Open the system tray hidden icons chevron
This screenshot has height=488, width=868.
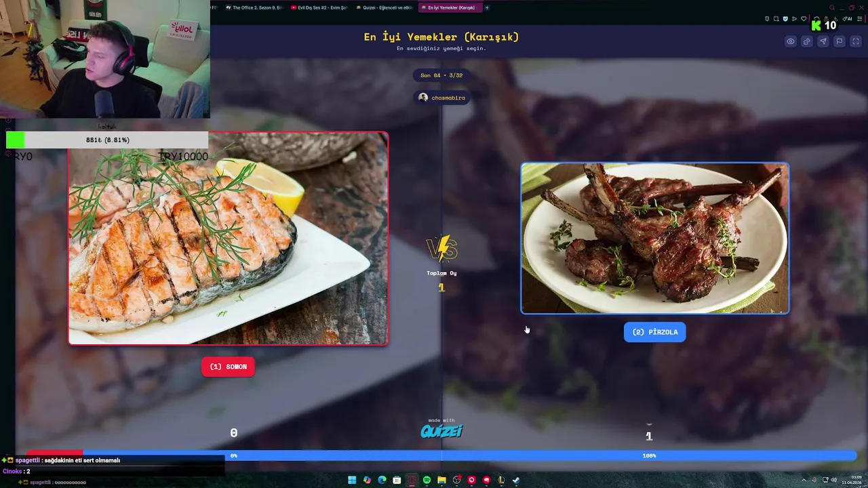coord(804,480)
